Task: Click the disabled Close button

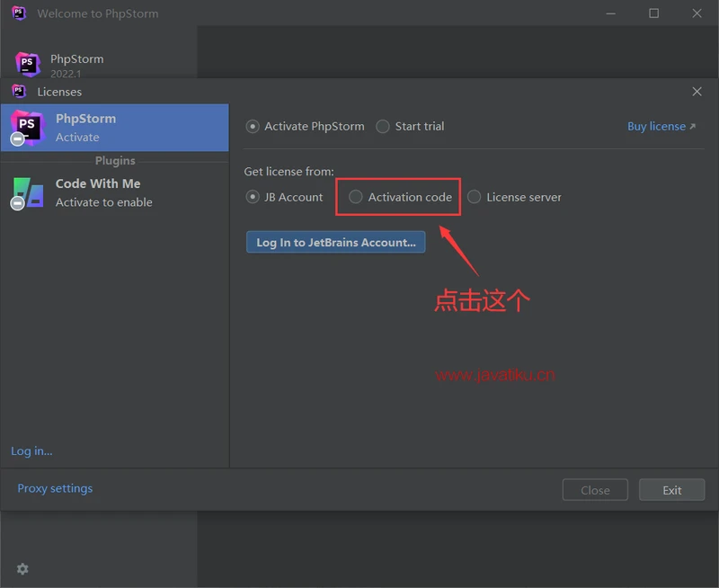Action: click(595, 490)
